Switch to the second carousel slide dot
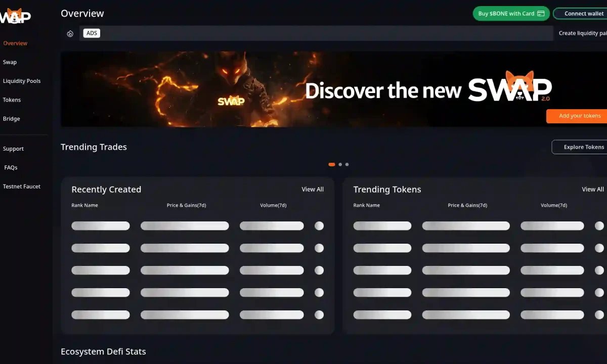Viewport: 607px width, 364px height. point(340,164)
